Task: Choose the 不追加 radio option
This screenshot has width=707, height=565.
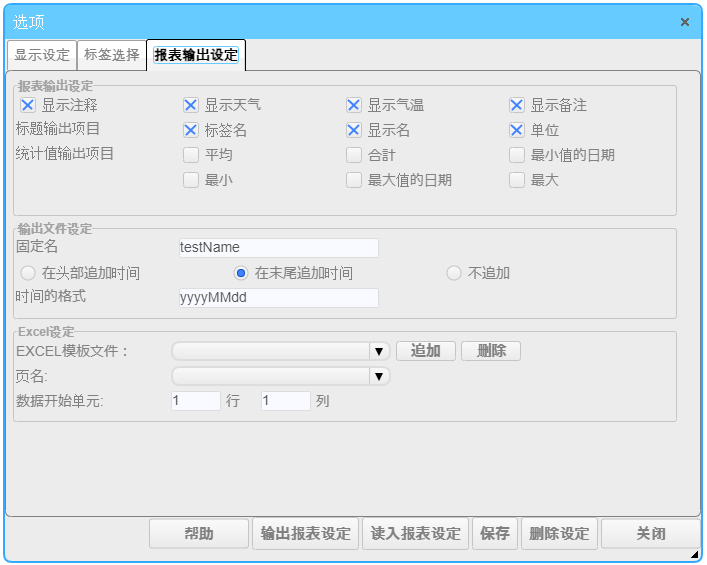Action: [454, 273]
